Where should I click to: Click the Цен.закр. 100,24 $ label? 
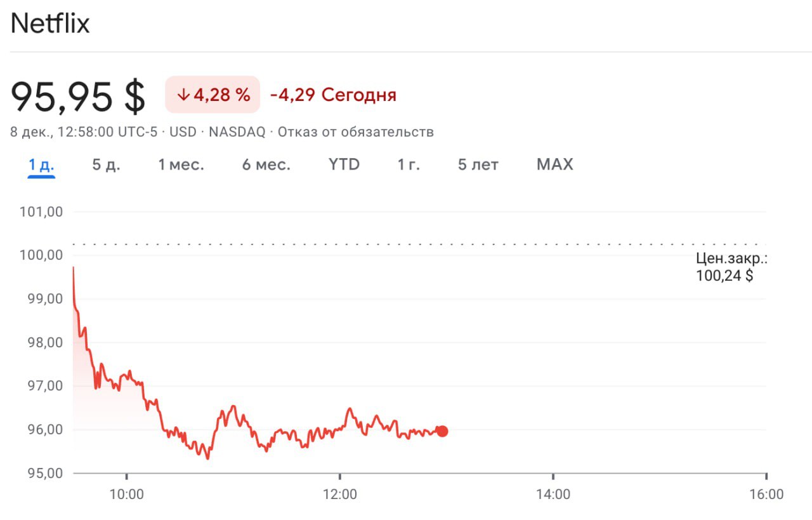731,267
